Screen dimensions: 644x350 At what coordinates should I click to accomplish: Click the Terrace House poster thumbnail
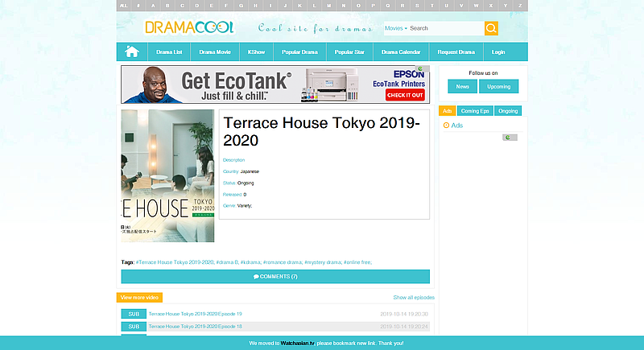167,175
